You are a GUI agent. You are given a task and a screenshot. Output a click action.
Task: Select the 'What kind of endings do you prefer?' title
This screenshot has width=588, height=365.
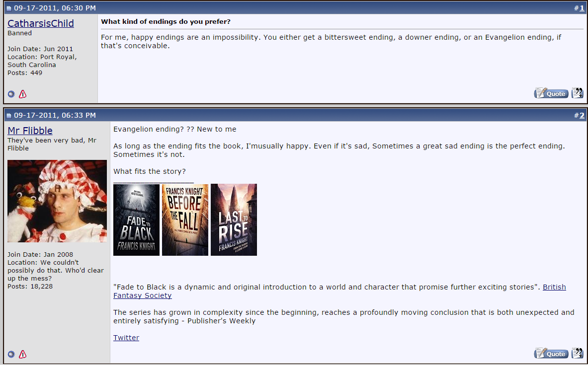(166, 22)
